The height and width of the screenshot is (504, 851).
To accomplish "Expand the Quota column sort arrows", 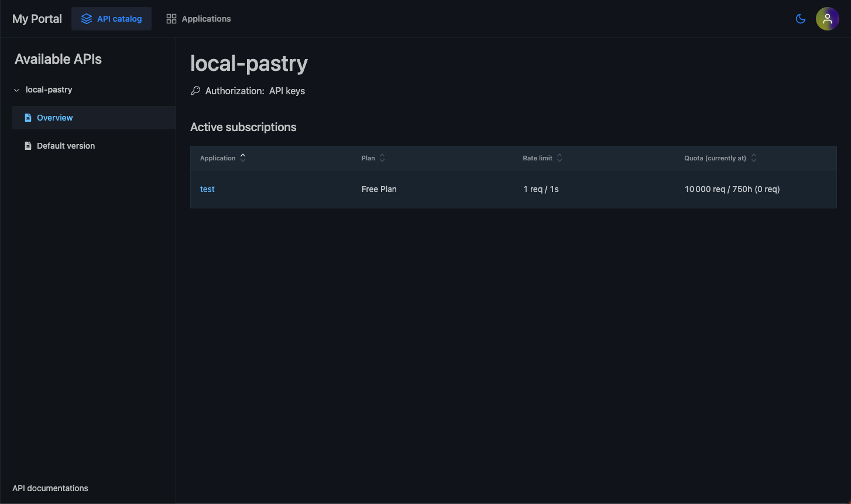I will [x=754, y=157].
